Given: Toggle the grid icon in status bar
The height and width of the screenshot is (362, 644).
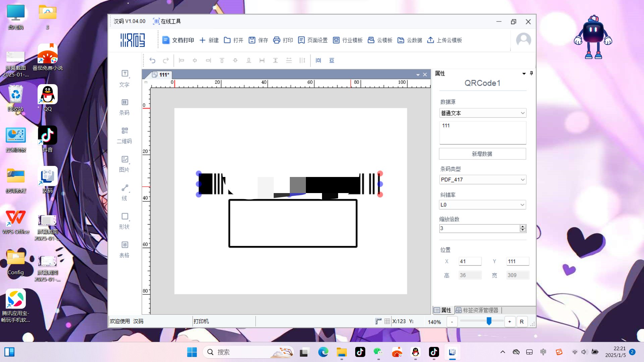Looking at the screenshot, I should point(387,321).
